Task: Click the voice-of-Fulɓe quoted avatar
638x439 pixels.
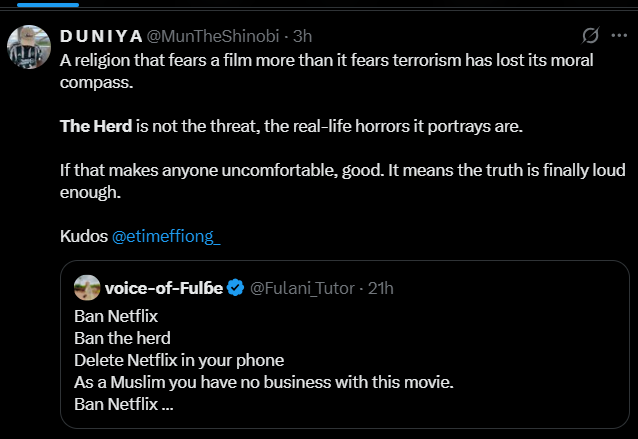Action: click(87, 288)
